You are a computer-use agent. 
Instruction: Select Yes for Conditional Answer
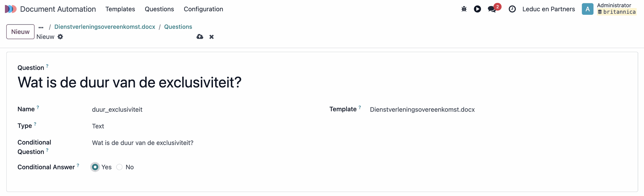point(95,167)
